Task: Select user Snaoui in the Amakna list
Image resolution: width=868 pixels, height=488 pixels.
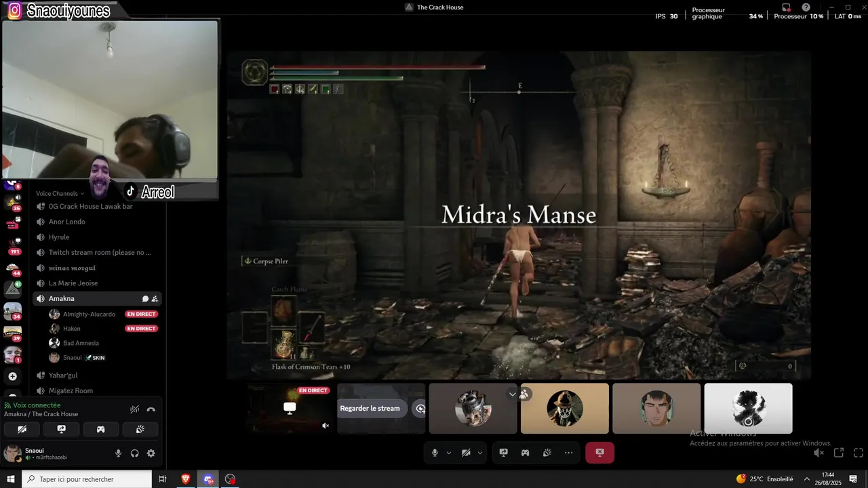Action: click(x=72, y=357)
